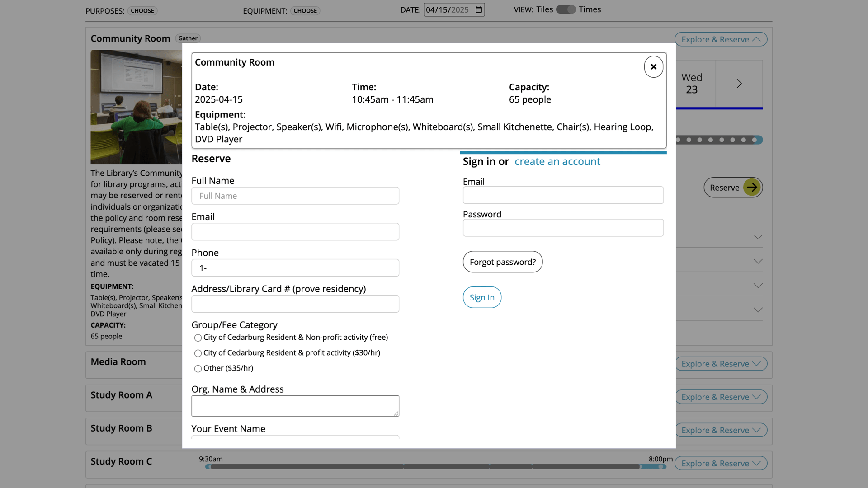
Task: Select Non-profit activity (free) fee category
Action: pos(198,338)
